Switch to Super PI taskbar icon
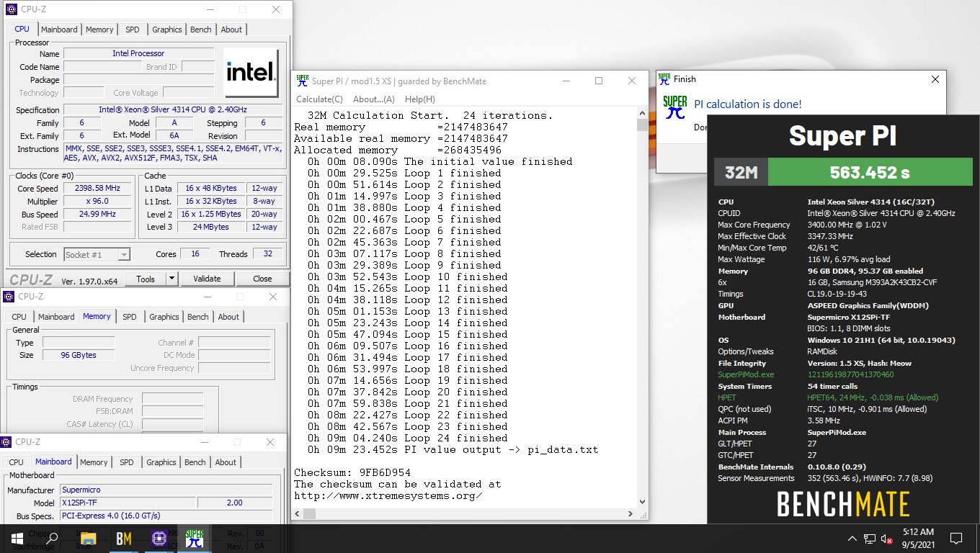 pos(194,538)
